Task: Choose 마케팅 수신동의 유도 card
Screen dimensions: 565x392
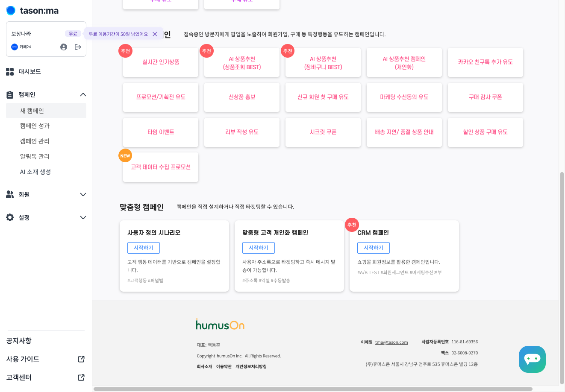Action: click(404, 97)
